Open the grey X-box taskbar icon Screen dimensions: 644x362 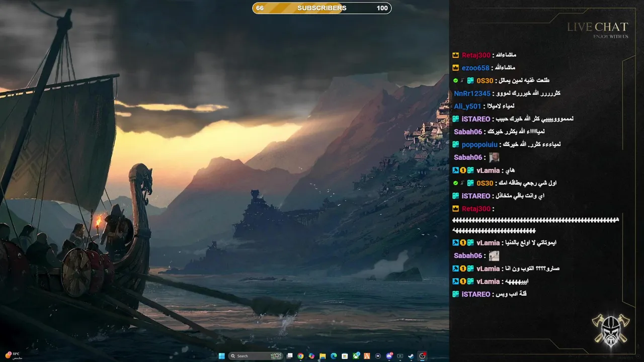[x=400, y=356]
